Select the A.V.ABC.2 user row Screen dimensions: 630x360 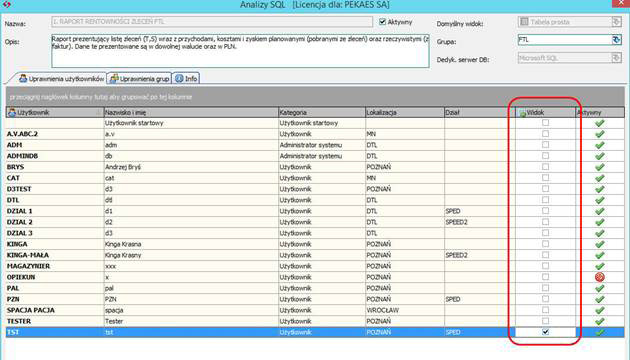pyautogui.click(x=315, y=134)
